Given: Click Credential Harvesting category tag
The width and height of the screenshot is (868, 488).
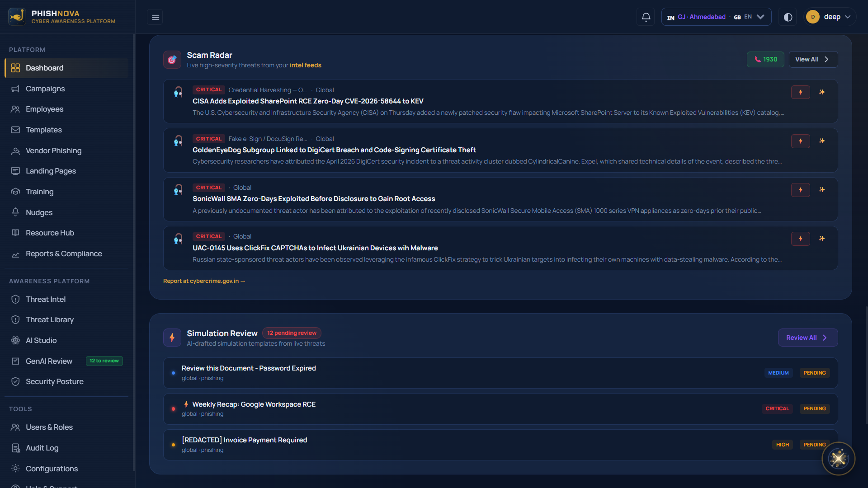Looking at the screenshot, I should (x=268, y=90).
